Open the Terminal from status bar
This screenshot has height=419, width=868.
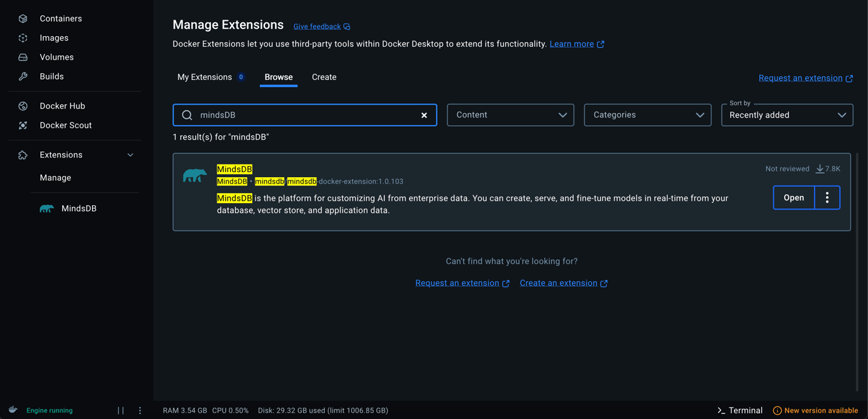(740, 411)
